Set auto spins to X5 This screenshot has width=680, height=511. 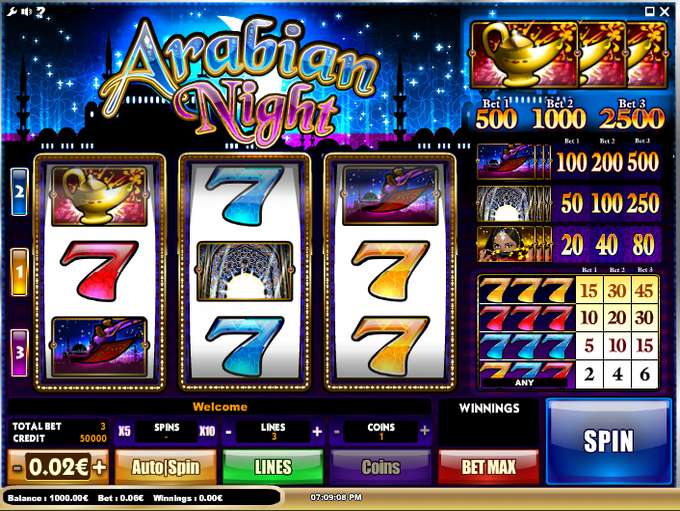point(124,431)
